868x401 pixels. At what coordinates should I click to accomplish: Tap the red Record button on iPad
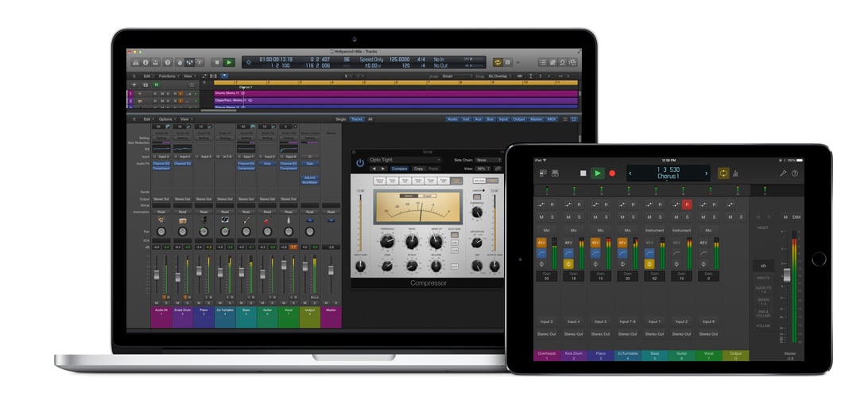tap(612, 173)
